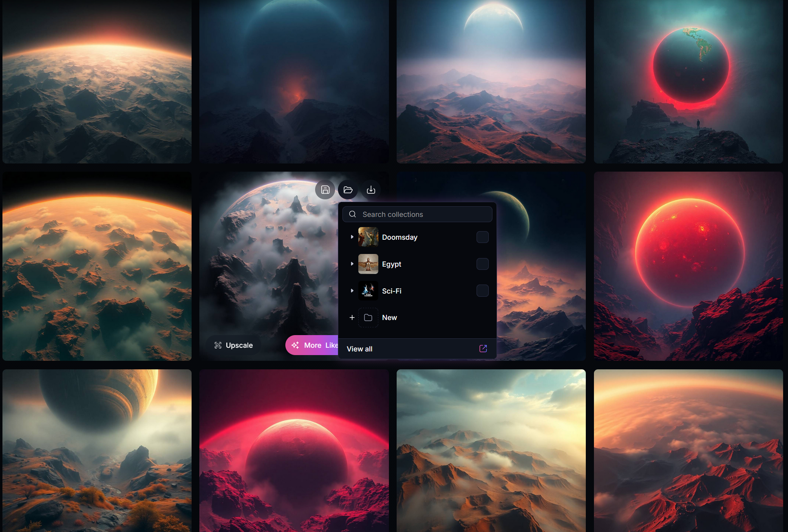788x532 pixels.
Task: Expand the Egypt collection arrow
Action: click(352, 264)
